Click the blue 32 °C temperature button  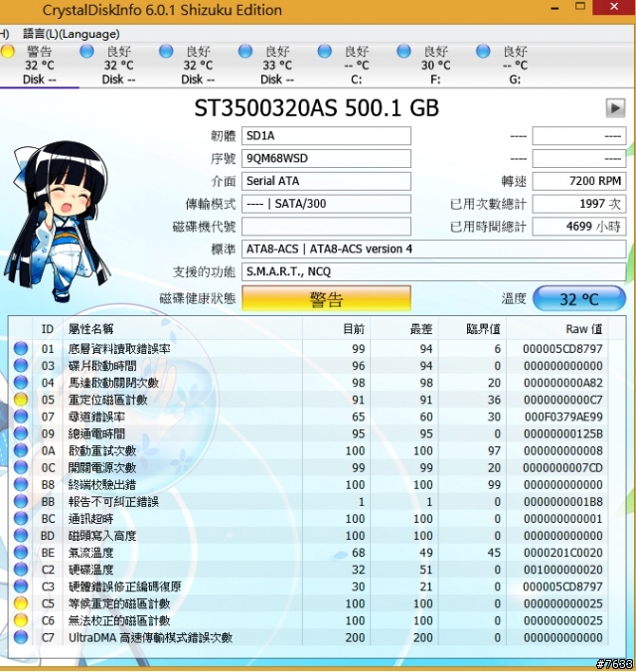[578, 298]
